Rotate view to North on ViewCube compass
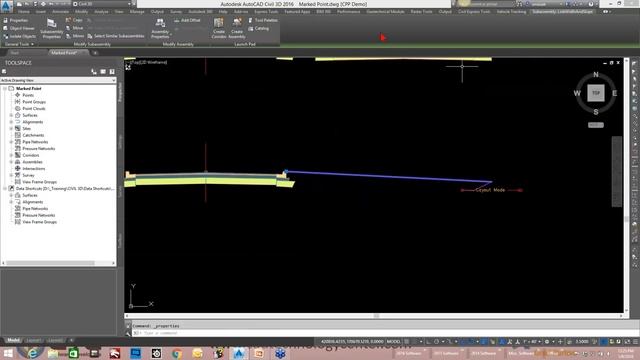Viewport: 640px width, 360px height. coord(596,74)
